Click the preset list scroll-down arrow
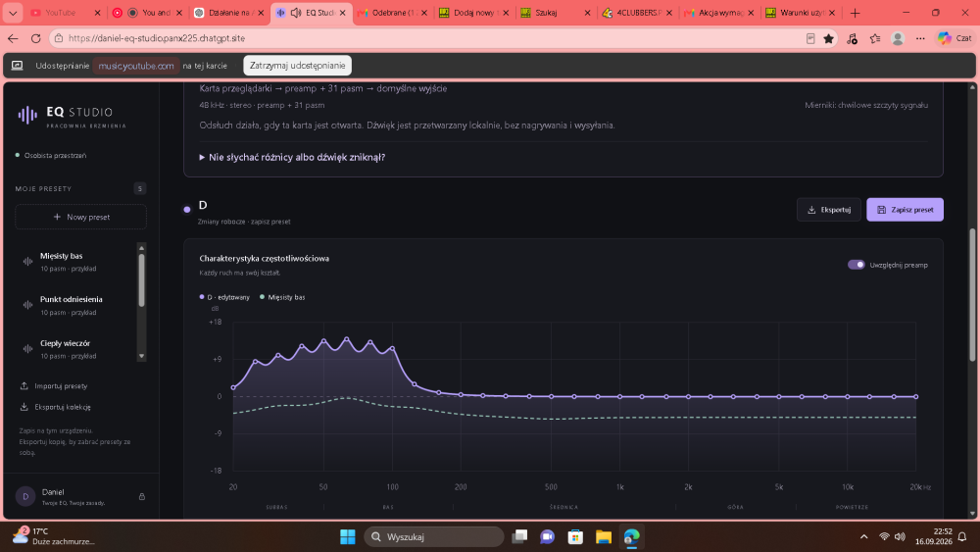The width and height of the screenshot is (980, 552). pos(142,356)
